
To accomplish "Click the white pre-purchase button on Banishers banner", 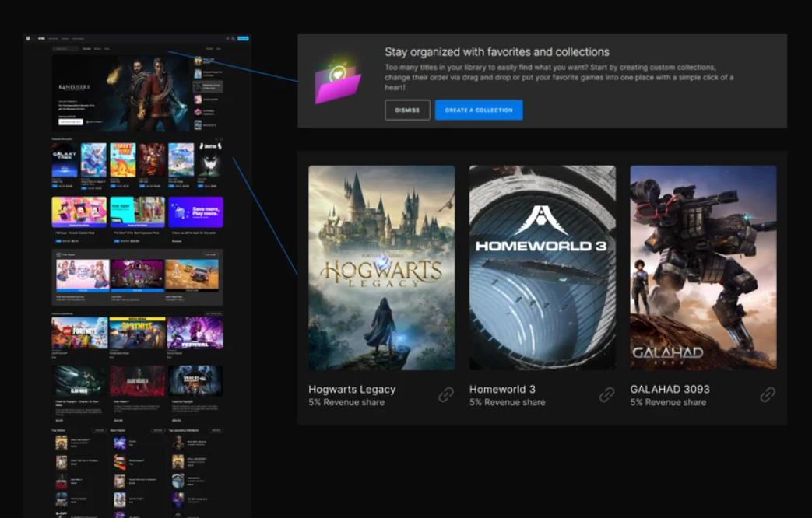I will click(x=70, y=121).
